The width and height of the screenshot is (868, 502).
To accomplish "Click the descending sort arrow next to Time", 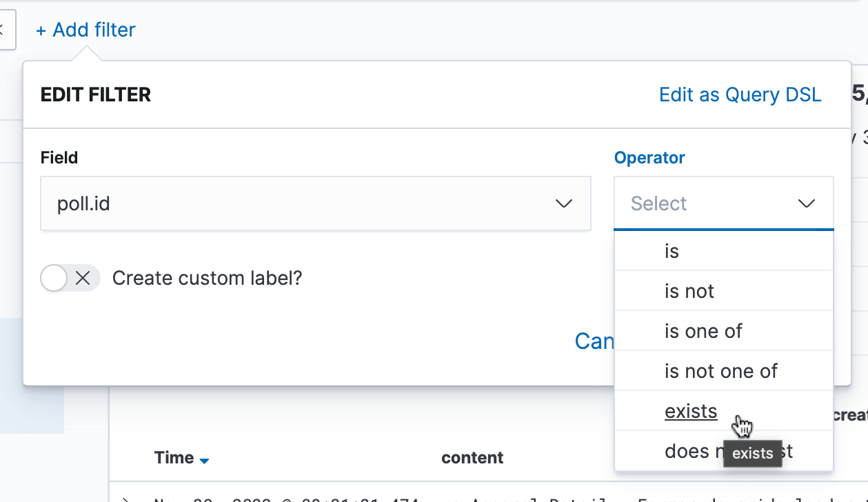I will (205, 458).
